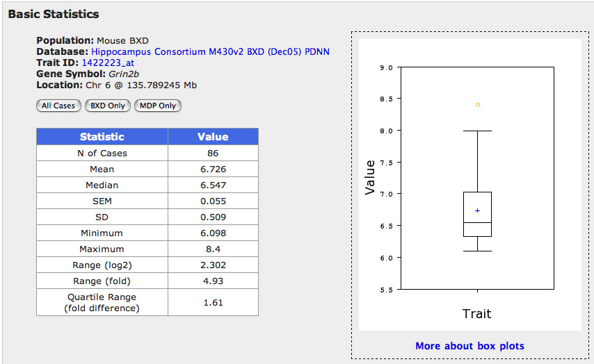Click the All Cases button
Viewport: 594px width, 364px height.
58,106
